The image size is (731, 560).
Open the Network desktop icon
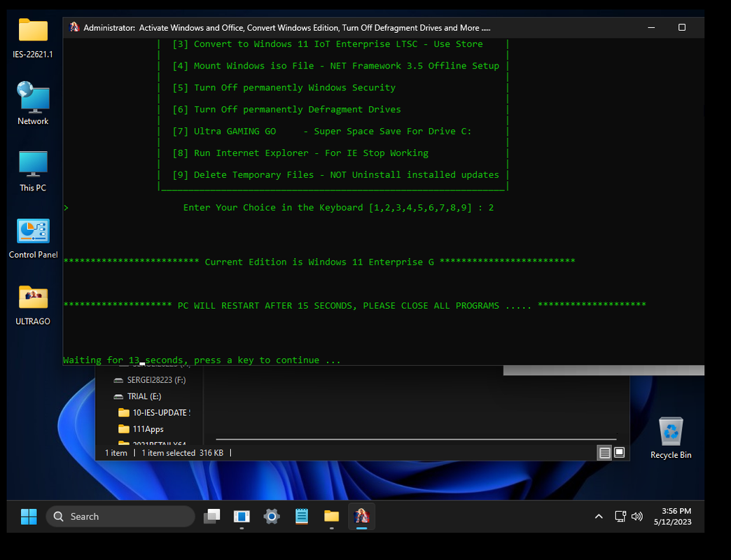coord(33,104)
